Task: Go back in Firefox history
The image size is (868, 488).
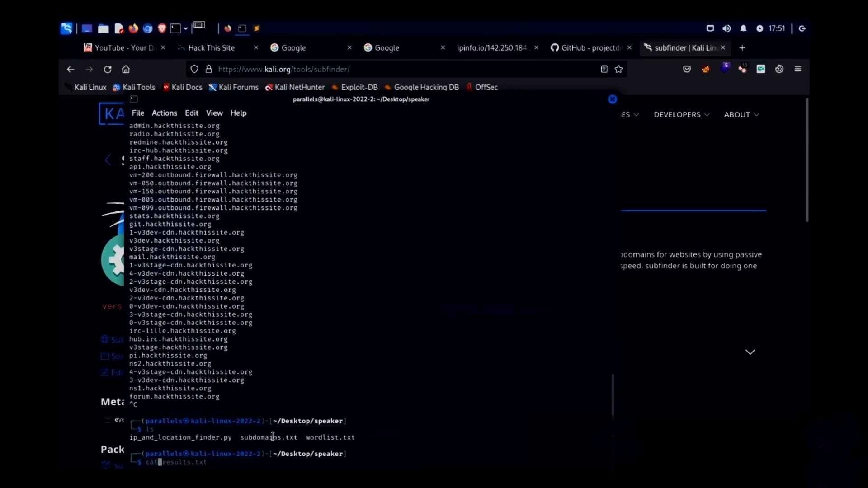Action: [x=71, y=69]
